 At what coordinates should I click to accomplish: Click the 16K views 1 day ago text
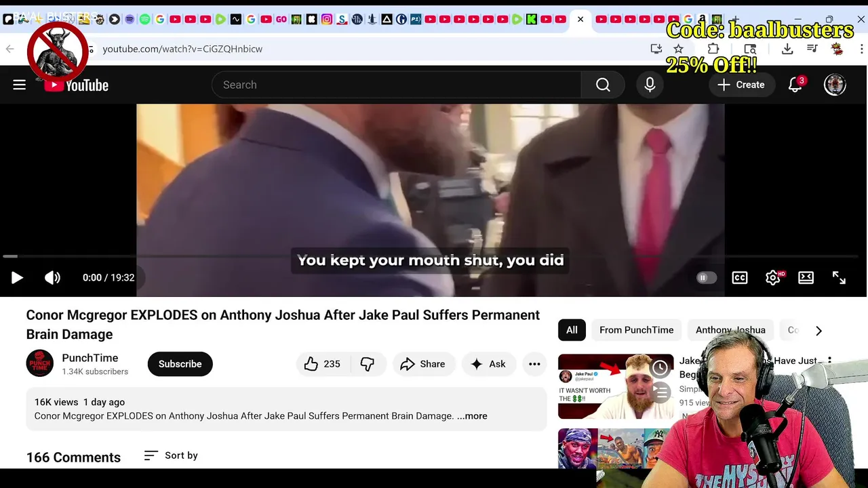(79, 402)
